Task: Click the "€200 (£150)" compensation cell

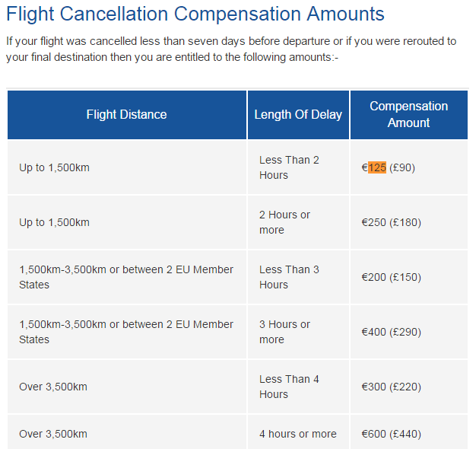Action: (391, 277)
